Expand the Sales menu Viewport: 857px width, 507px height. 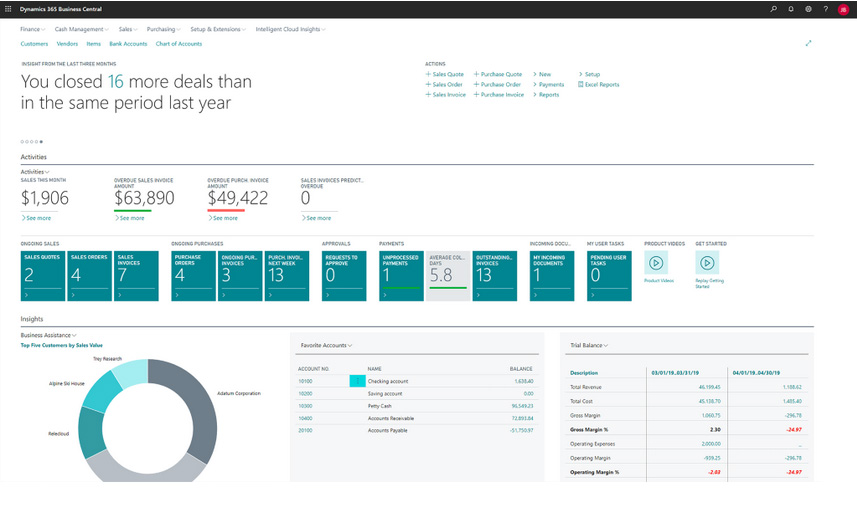(128, 30)
